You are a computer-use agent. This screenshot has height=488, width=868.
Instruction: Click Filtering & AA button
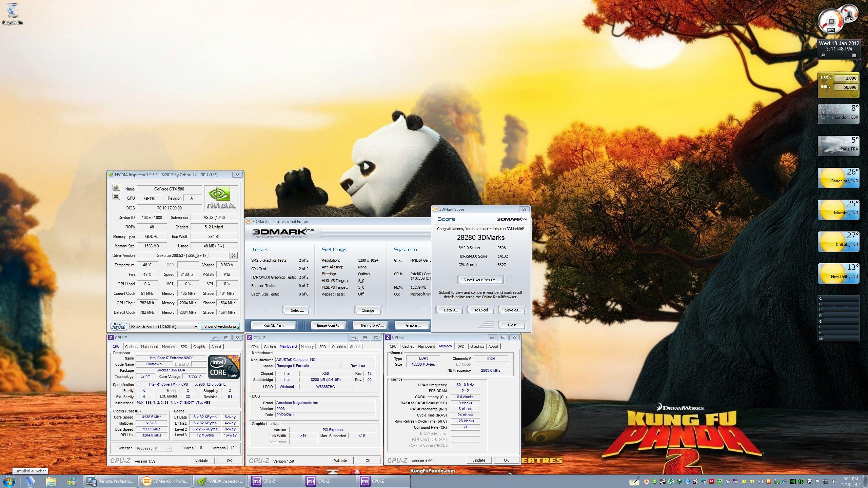tap(371, 325)
